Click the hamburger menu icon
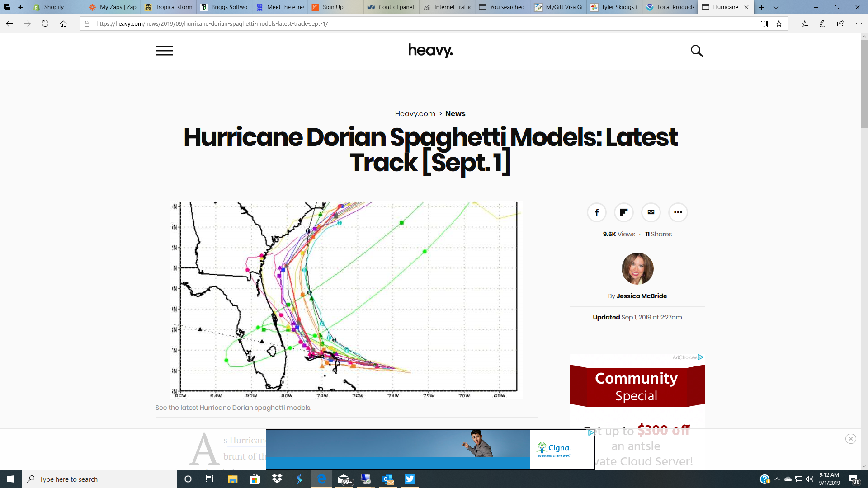The height and width of the screenshot is (488, 868). [x=165, y=51]
